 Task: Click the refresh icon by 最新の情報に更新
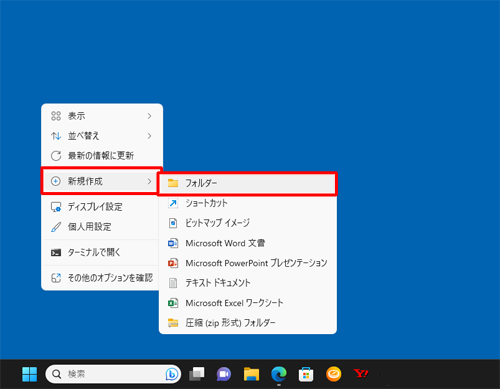(56, 156)
